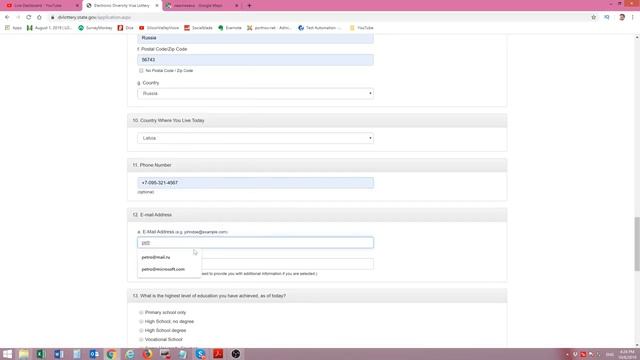Launch Internet Explorer from the taskbar

[x=130, y=354]
